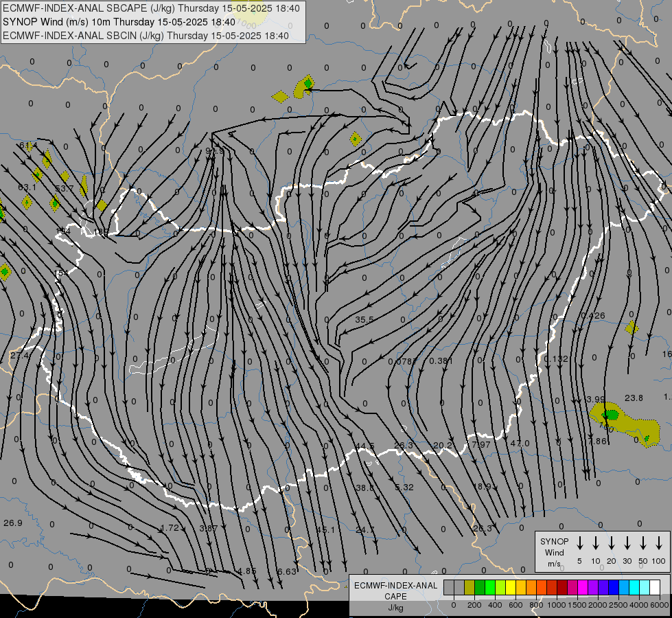Click the 7.86 value on the map
Viewport: 672px width, 618px height.
tap(597, 442)
